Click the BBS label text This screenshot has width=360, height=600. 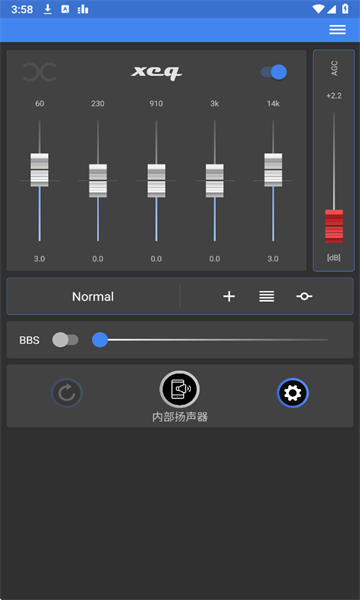29,340
